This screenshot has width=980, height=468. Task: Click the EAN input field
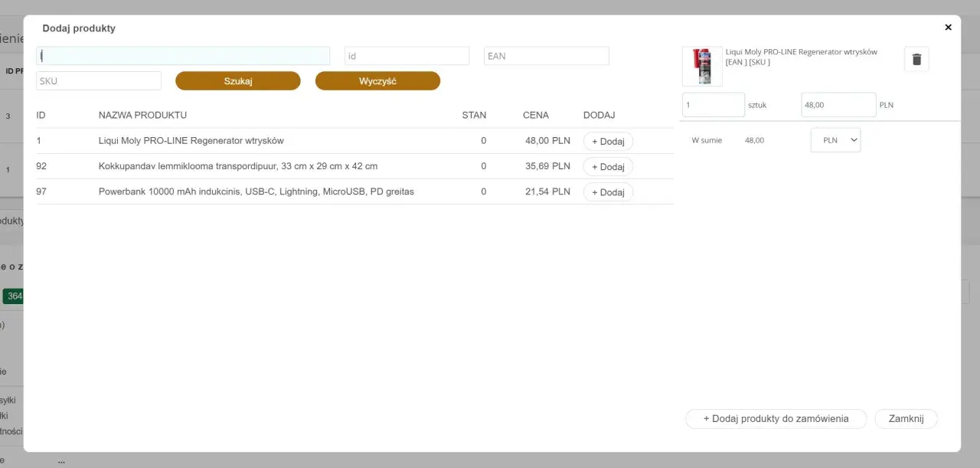[x=547, y=56]
